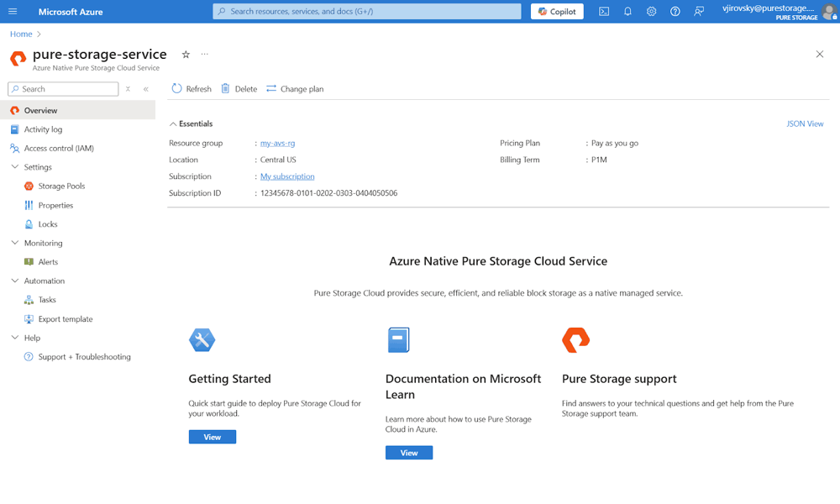Collapse the Monitoring section
Viewport: 840px width, 504px height.
15,243
